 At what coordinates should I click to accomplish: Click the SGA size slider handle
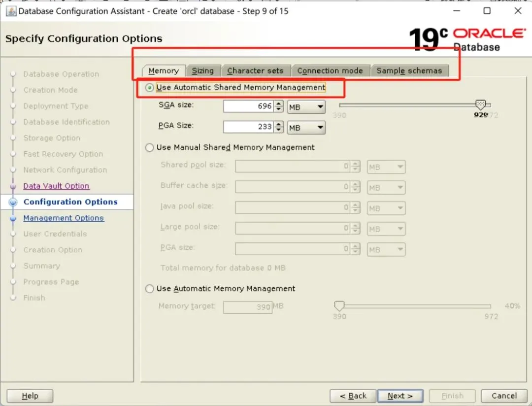coord(480,104)
